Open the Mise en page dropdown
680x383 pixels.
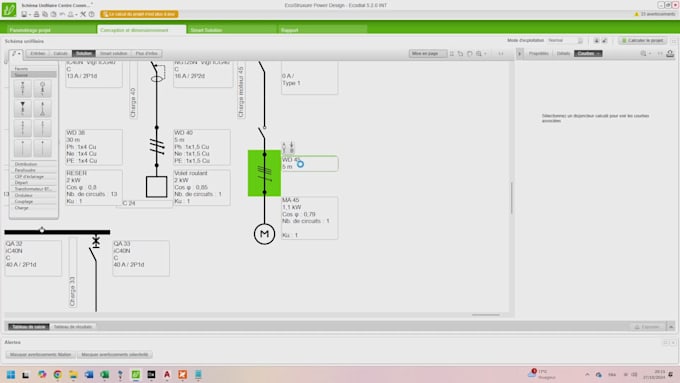coord(428,53)
